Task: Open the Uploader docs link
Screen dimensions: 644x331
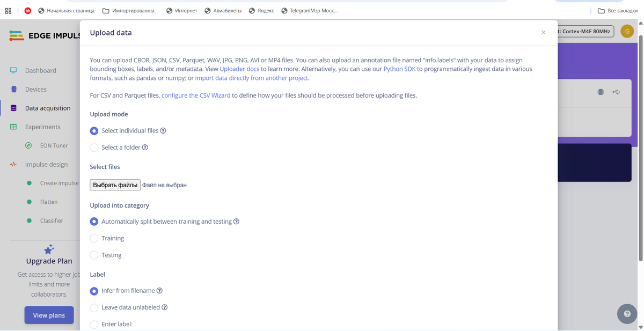Action: 239,69
